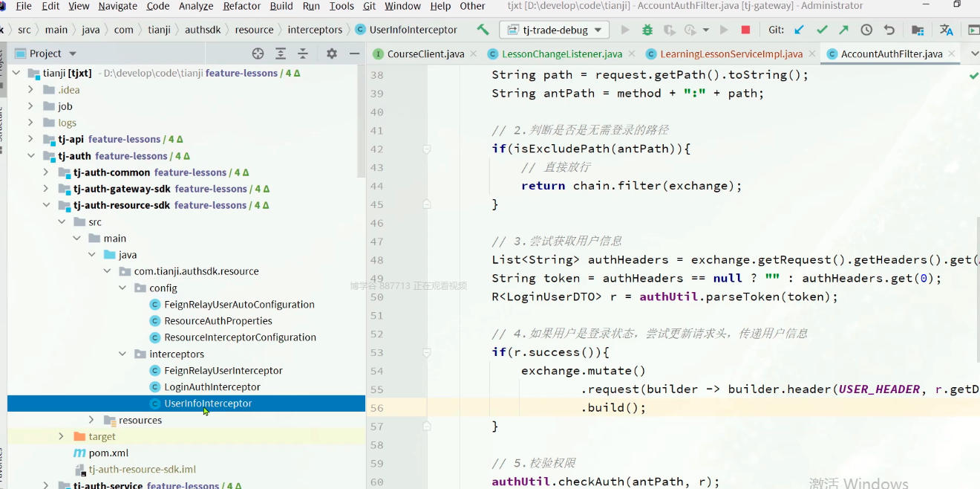The image size is (980, 489).
Task: Expand the target folder
Action: tap(61, 436)
